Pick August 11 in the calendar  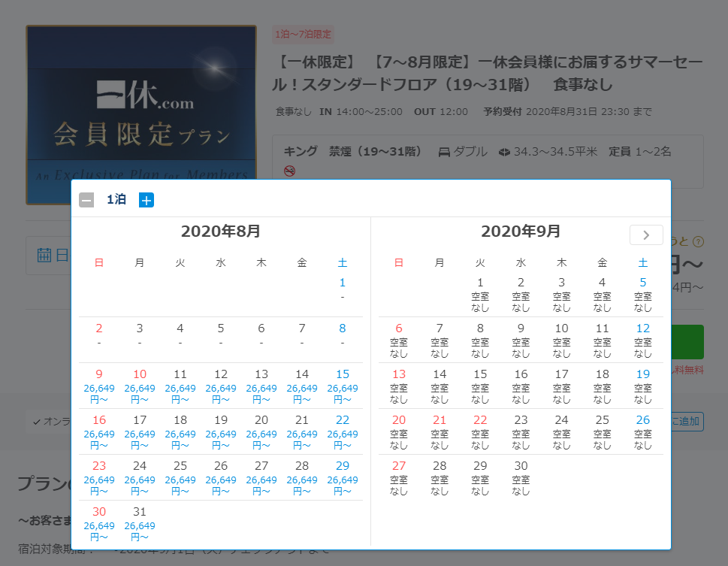[x=180, y=386]
